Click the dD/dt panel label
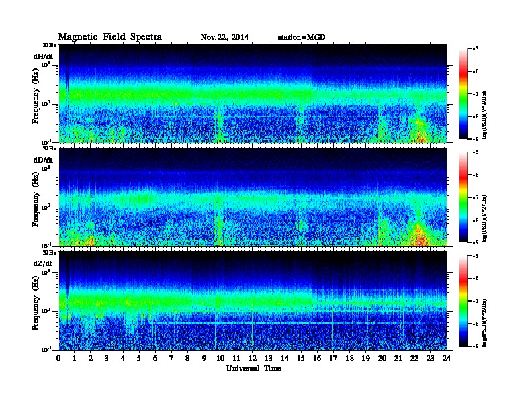This screenshot has width=532, height=411. [x=43, y=159]
